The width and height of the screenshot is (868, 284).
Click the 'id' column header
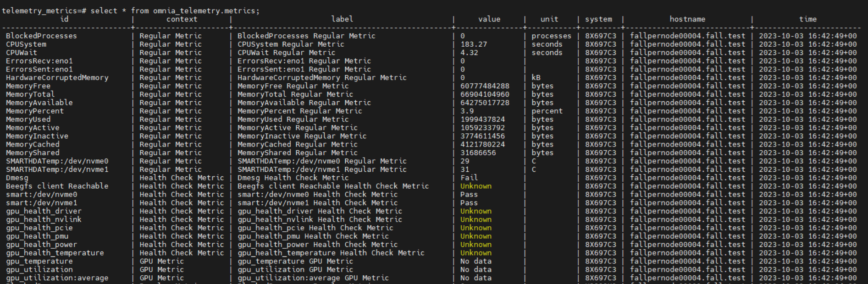click(x=64, y=19)
